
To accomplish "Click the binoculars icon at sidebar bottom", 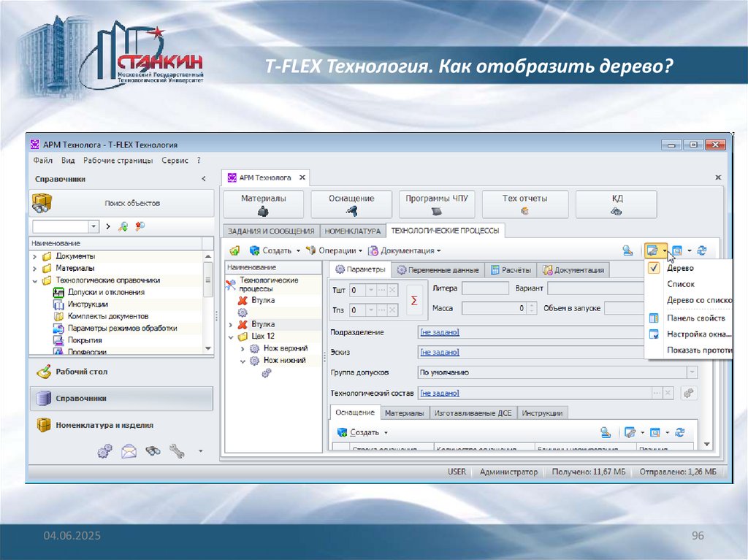I will [153, 450].
